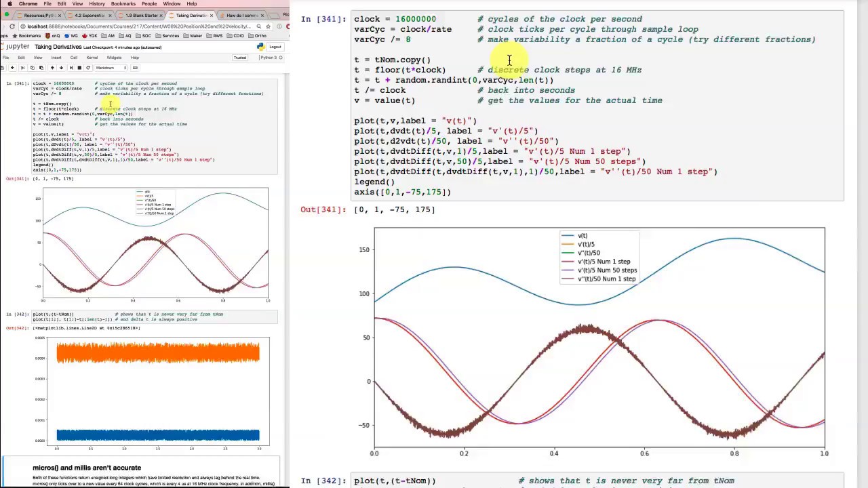Open the Jupyter Cell menu
The image size is (868, 488).
(x=75, y=58)
